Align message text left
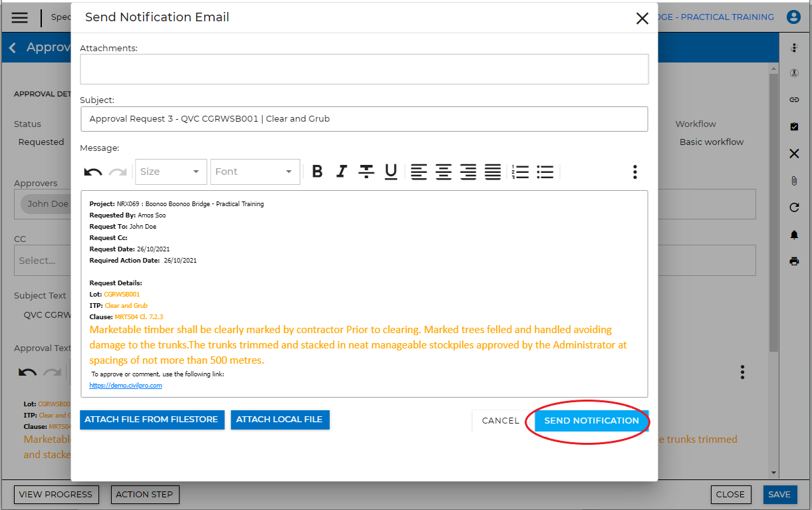This screenshot has height=510, width=812. [419, 172]
